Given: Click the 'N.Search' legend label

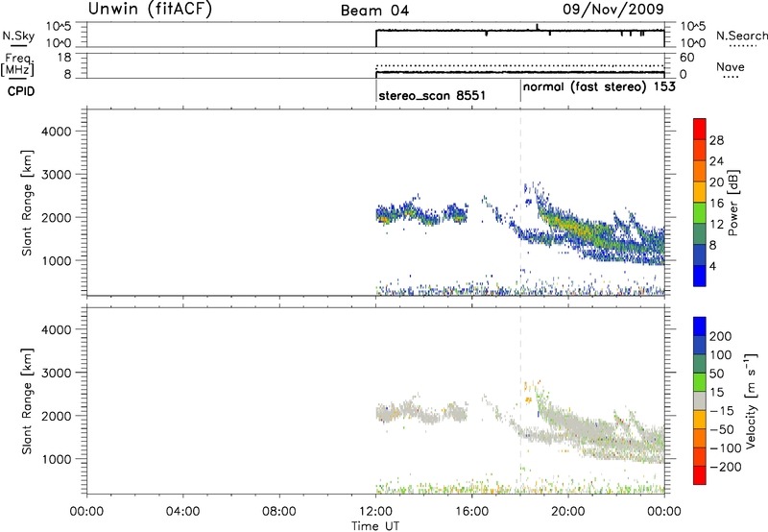Looking at the screenshot, I should point(741,36).
